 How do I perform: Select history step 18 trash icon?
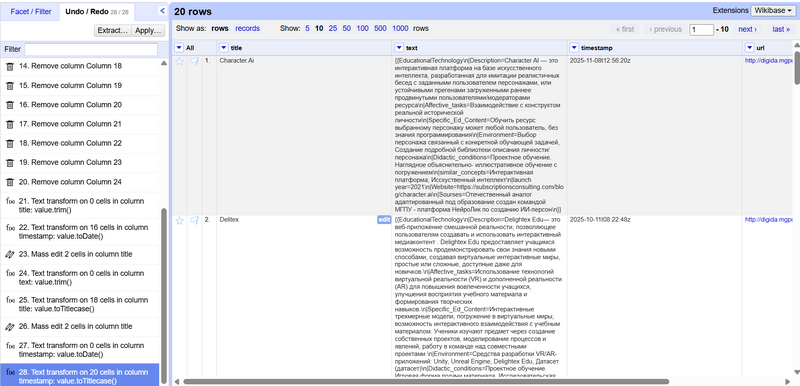tap(10, 143)
